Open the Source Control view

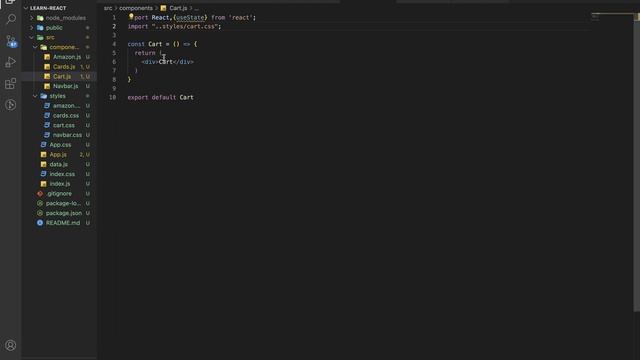click(x=11, y=41)
